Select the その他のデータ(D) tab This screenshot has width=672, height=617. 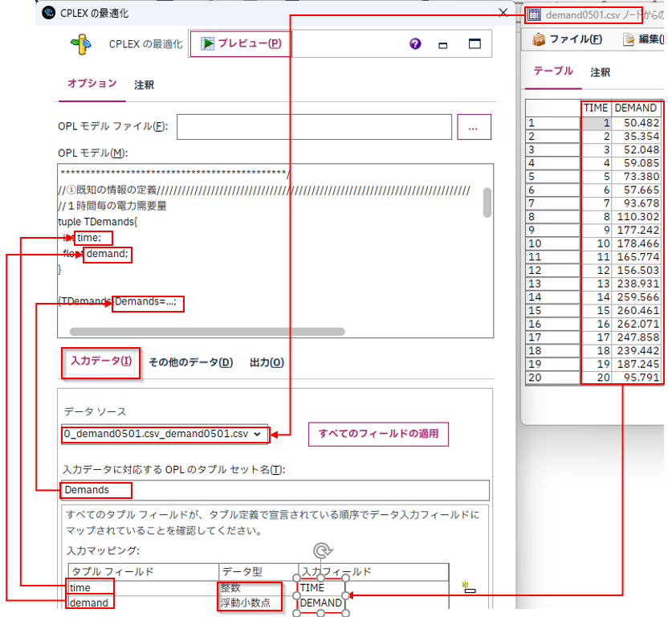191,362
